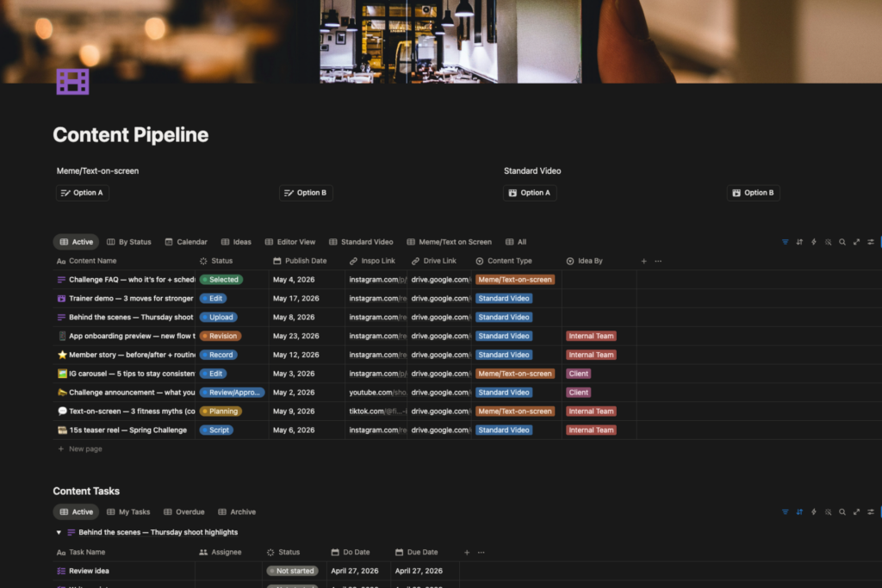The width and height of the screenshot is (882, 588).
Task: Click the speech bubble icon of Text-on-screen row
Action: pos(62,411)
